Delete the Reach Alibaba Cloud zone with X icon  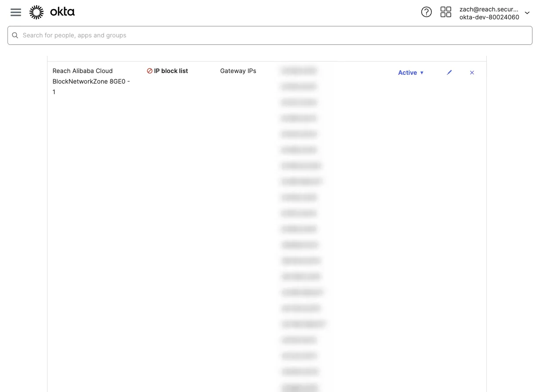472,73
